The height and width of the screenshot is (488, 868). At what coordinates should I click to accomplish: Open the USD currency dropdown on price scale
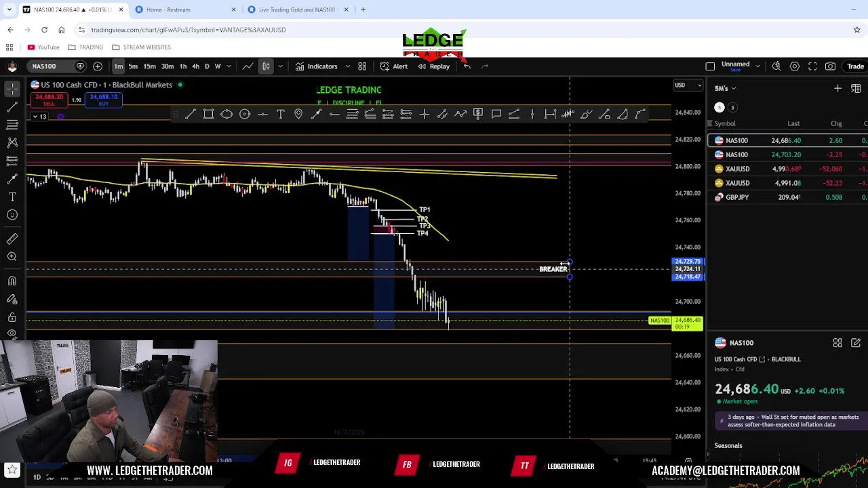(688, 85)
